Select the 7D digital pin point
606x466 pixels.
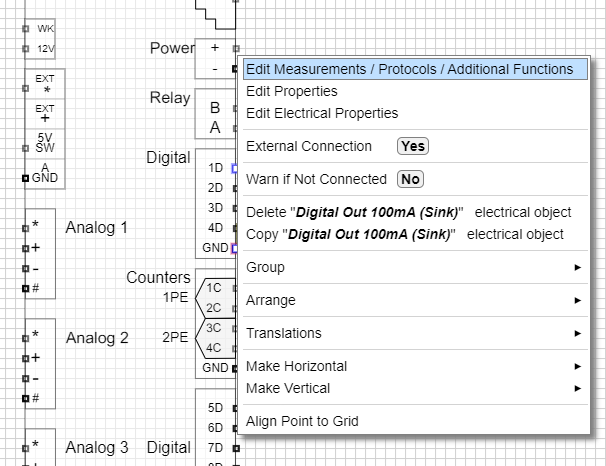coord(236,448)
